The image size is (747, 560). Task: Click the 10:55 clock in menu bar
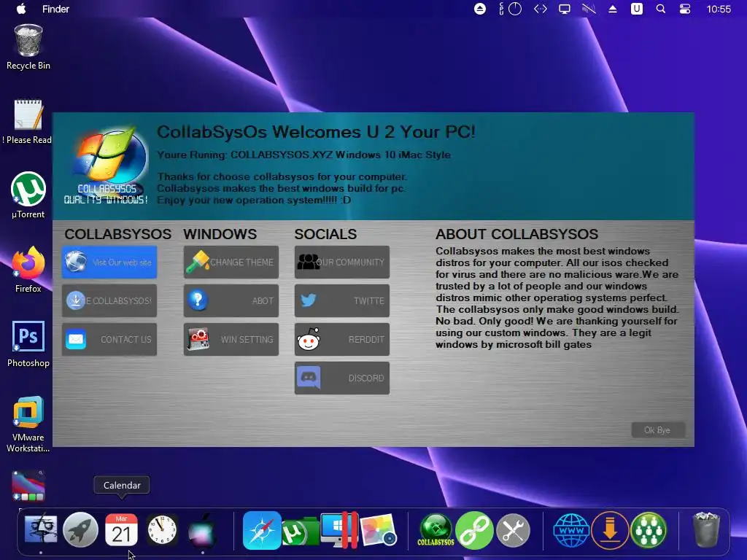719,9
